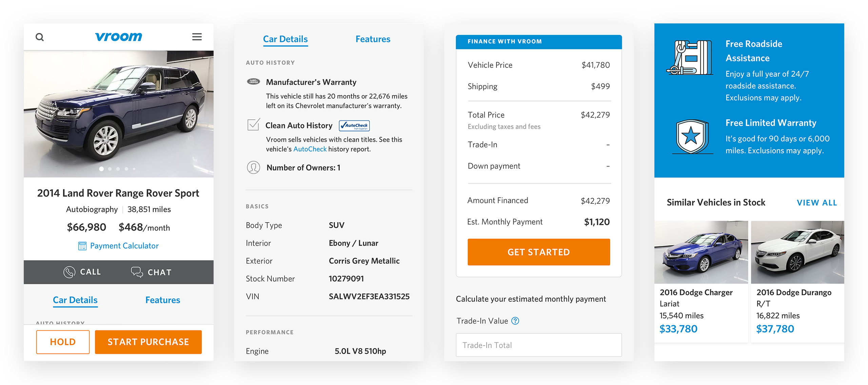Open Car Details tab above Auto History
The image size is (868, 385).
coord(285,39)
